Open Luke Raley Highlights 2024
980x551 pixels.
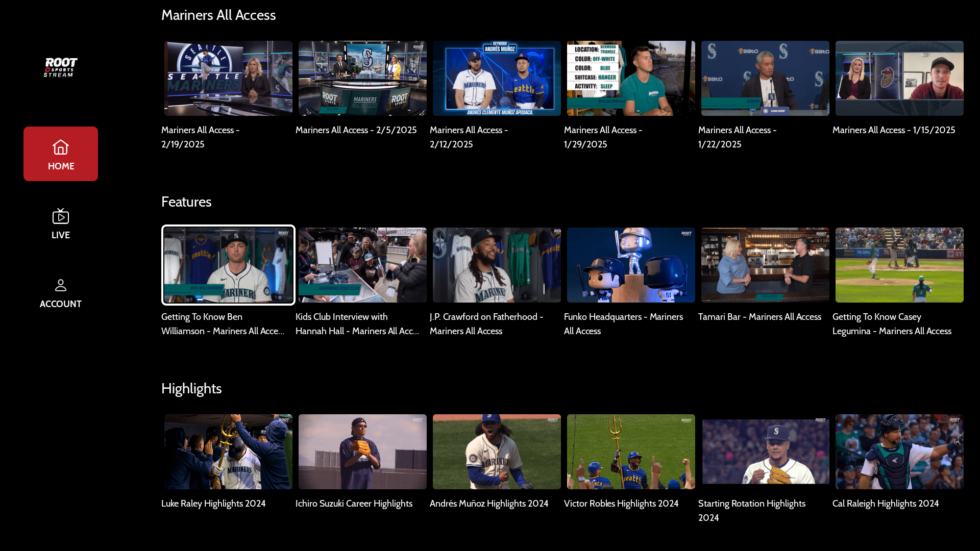tap(228, 452)
